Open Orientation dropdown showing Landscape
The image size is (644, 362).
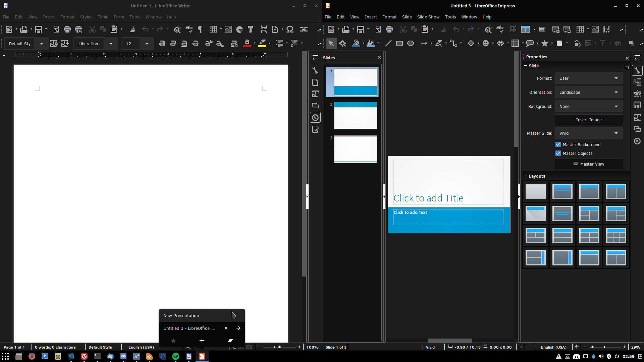pyautogui.click(x=589, y=93)
